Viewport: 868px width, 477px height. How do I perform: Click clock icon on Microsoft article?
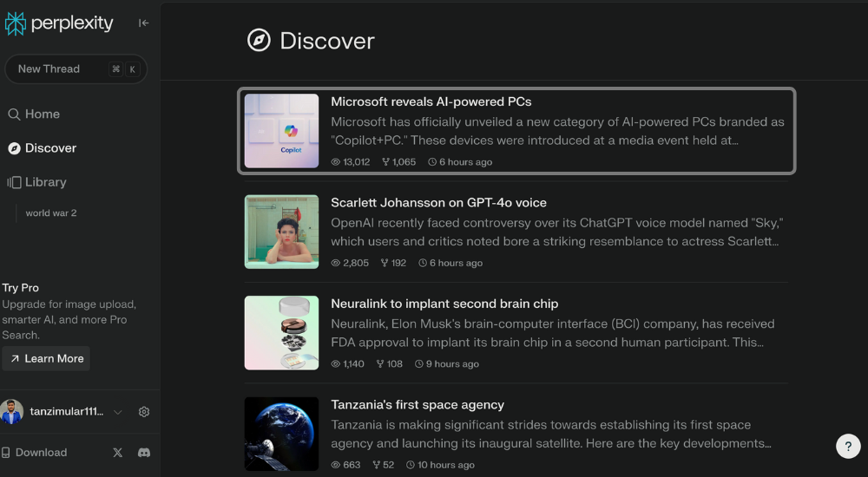[432, 162]
